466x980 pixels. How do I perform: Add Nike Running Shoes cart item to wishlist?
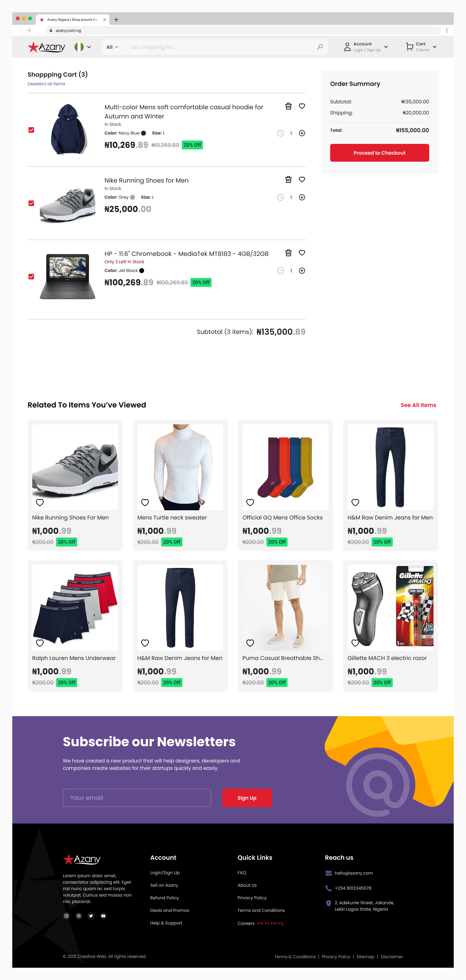click(x=302, y=179)
